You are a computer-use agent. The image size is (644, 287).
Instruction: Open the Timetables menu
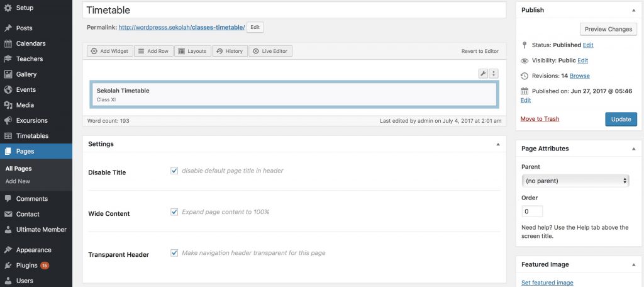[x=36, y=136]
